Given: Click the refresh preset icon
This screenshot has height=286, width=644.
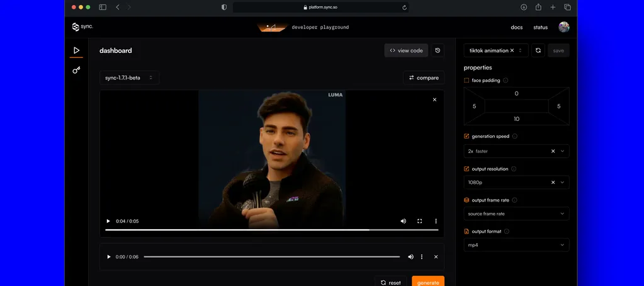Looking at the screenshot, I should 538,50.
